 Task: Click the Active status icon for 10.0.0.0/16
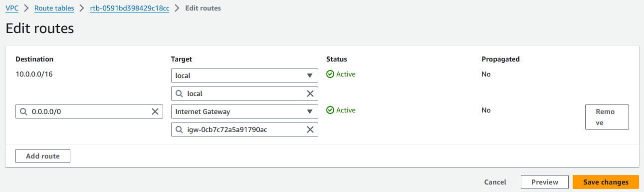pos(330,74)
